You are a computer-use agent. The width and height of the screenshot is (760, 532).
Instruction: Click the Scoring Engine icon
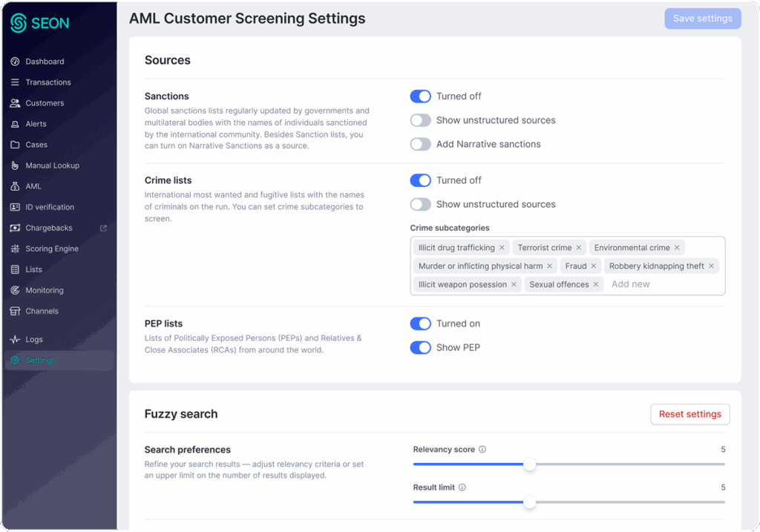[15, 249]
